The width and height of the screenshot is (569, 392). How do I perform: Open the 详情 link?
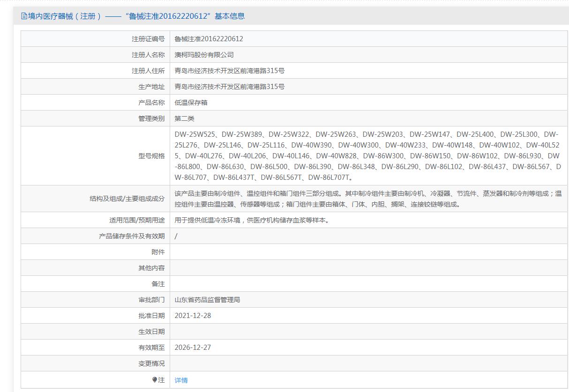(x=181, y=380)
